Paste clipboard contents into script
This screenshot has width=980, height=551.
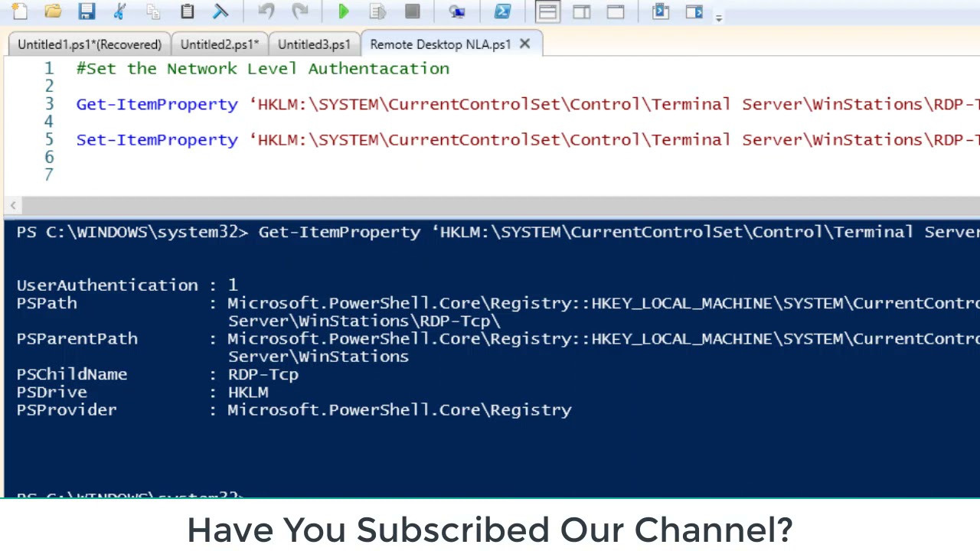click(188, 11)
